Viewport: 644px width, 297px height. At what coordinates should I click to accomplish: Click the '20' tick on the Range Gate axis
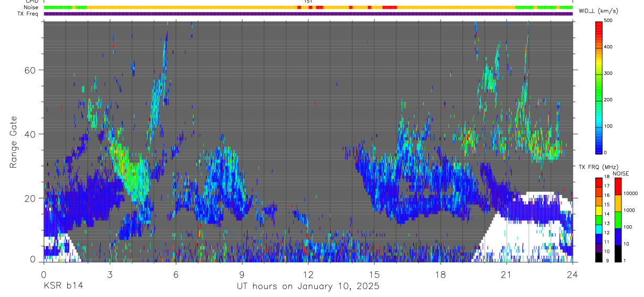click(30, 198)
